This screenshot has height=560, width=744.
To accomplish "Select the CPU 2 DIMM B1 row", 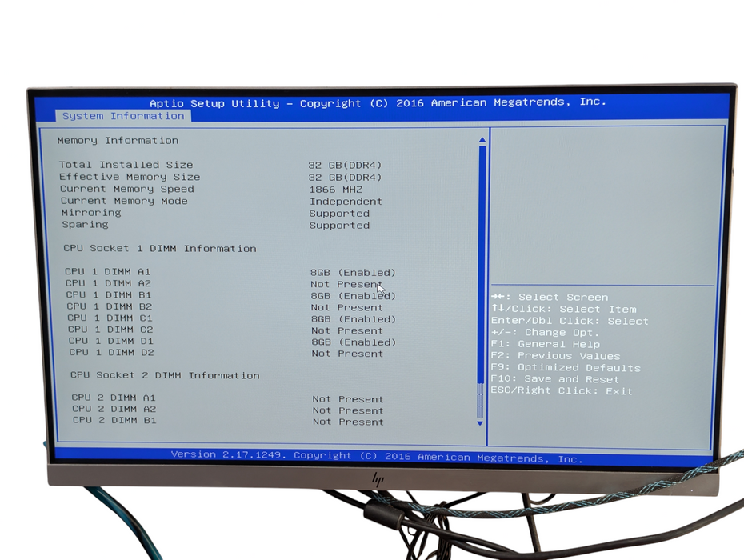I will (228, 421).
